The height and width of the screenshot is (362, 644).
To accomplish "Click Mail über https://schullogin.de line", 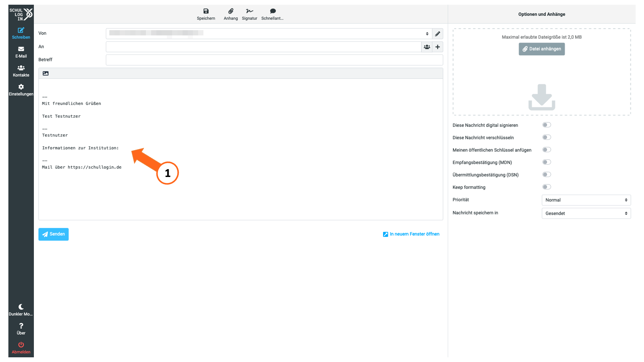I will tap(82, 167).
